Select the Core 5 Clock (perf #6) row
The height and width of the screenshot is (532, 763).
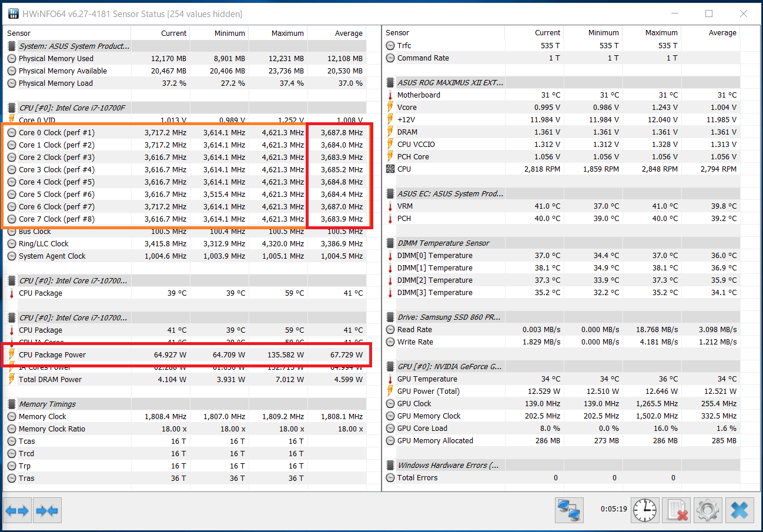coord(185,194)
